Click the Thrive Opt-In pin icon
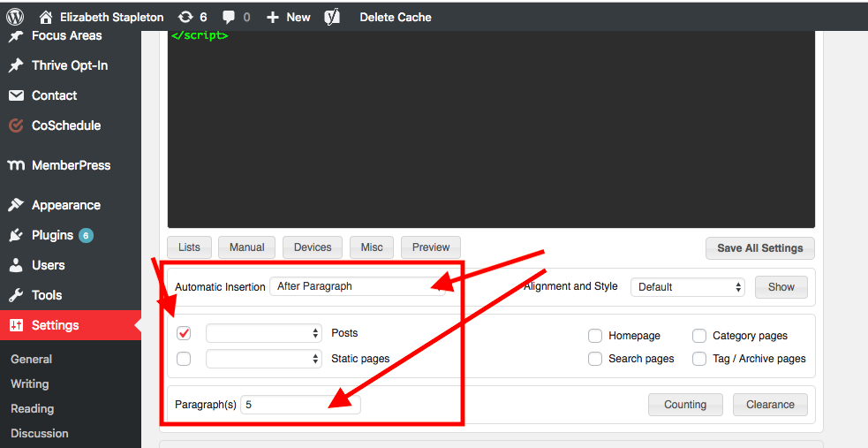 [16, 65]
